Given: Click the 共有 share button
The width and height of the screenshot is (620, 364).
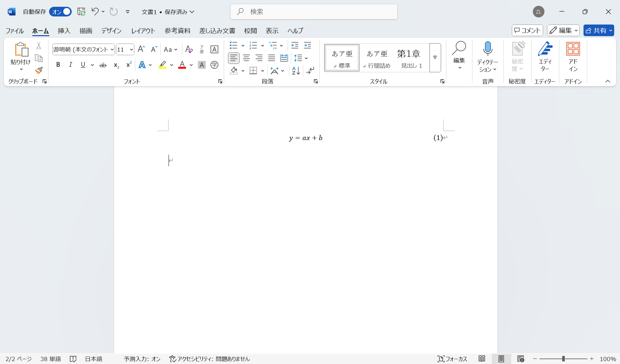Looking at the screenshot, I should (x=596, y=30).
